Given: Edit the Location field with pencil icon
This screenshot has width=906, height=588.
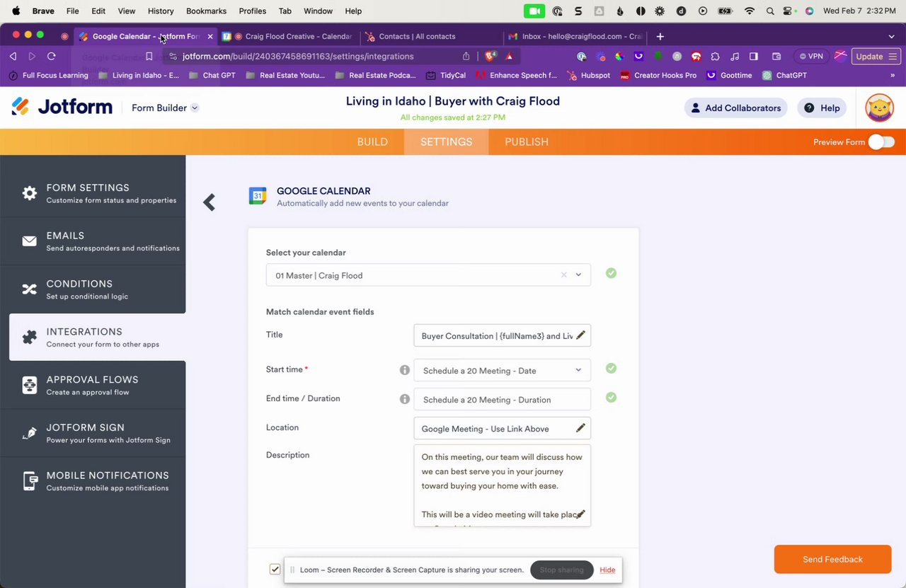Looking at the screenshot, I should pos(580,428).
